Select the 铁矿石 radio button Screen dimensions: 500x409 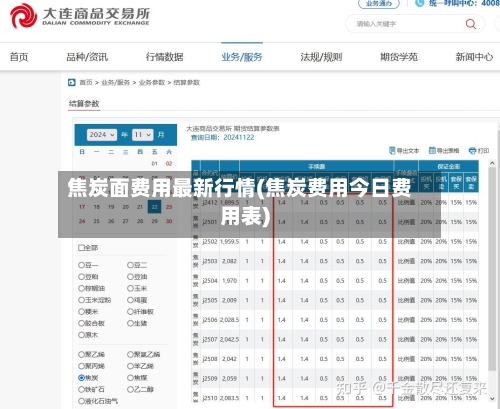(81, 389)
